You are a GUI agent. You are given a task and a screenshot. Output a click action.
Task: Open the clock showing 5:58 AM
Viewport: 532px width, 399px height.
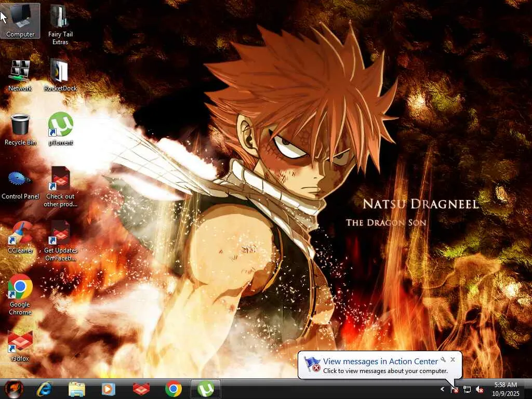(x=506, y=389)
